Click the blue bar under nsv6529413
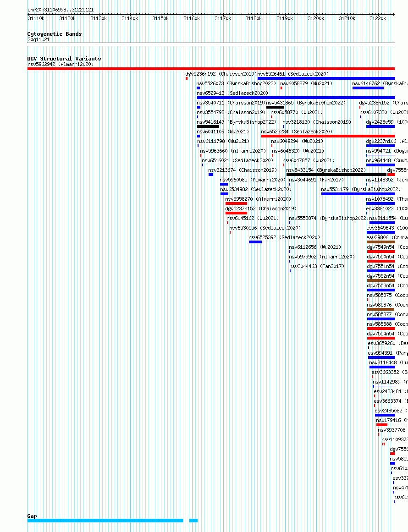This screenshot has width=408, height=532. point(296,98)
